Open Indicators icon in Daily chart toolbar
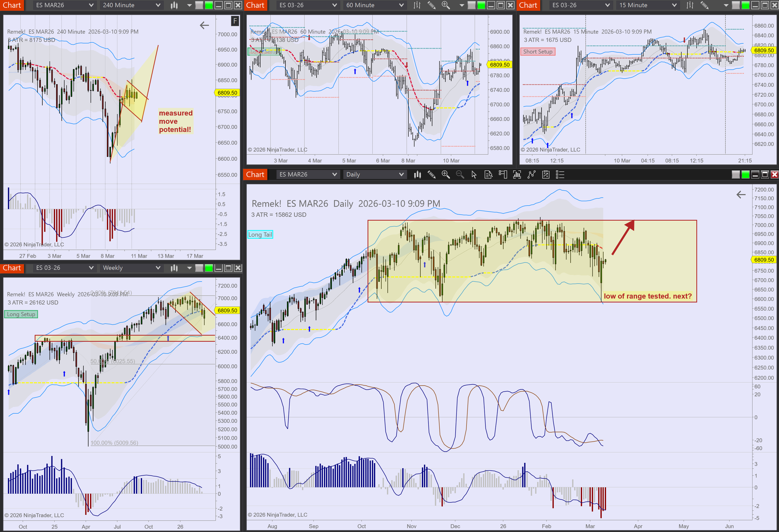The width and height of the screenshot is (779, 532). click(517, 174)
